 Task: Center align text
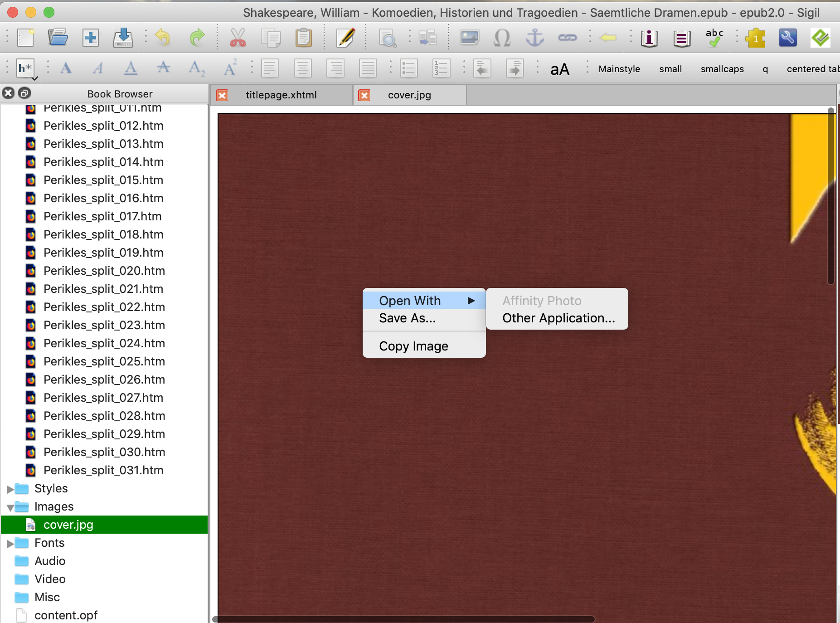pos(303,68)
